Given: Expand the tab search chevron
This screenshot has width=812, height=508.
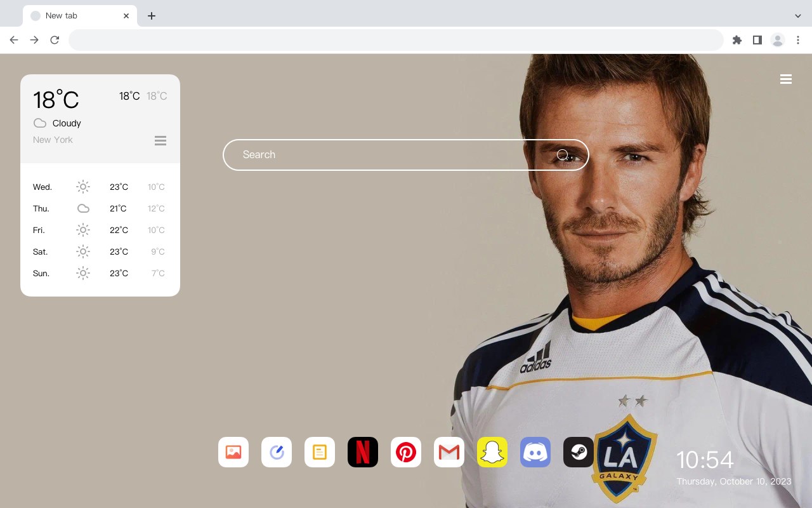Looking at the screenshot, I should (x=798, y=16).
